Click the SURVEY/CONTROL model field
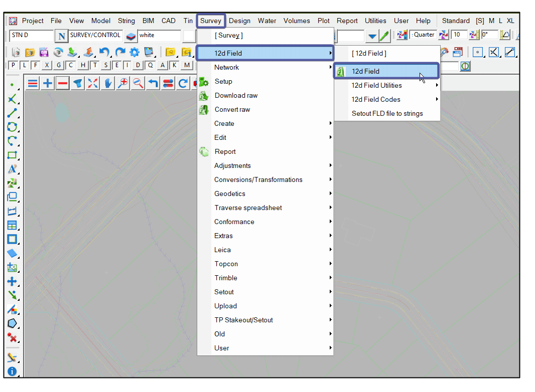The height and width of the screenshot is (392, 535). tap(95, 36)
